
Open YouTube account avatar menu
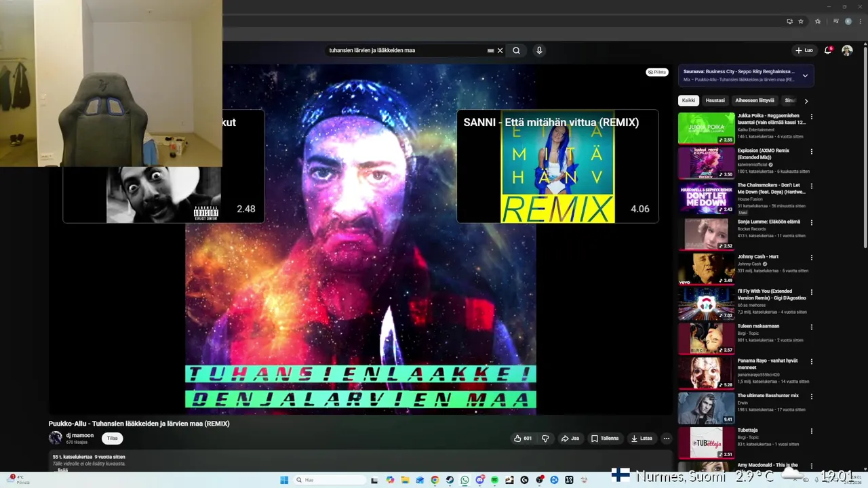tap(847, 50)
